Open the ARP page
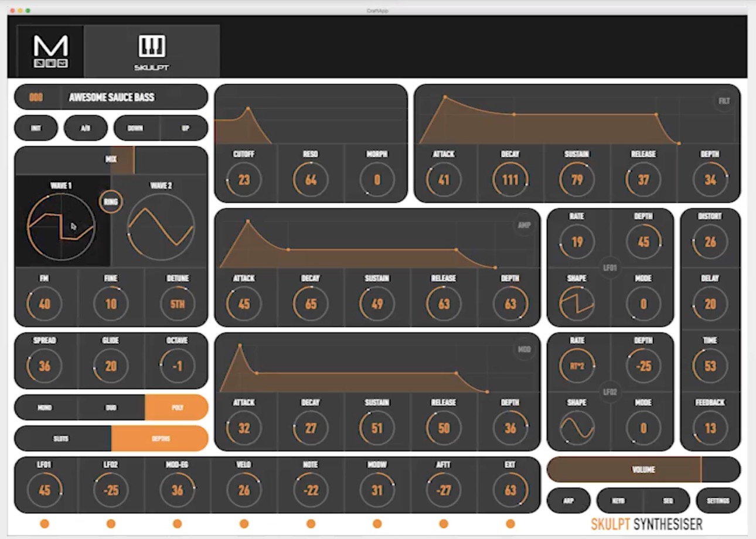 pos(568,500)
